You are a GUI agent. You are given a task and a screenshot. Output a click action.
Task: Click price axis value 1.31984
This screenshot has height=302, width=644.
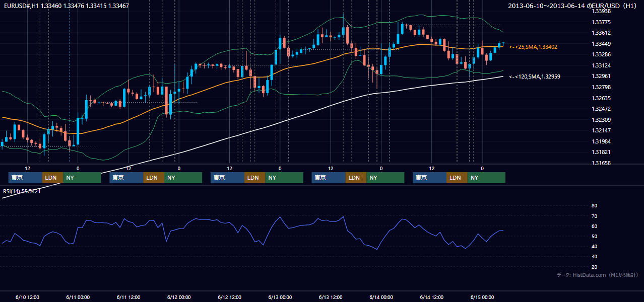point(601,141)
